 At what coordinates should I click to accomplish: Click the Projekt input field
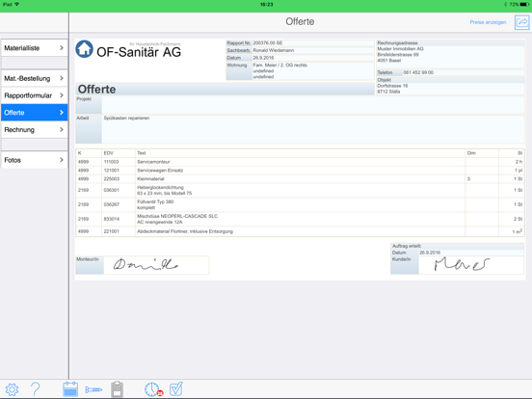click(x=313, y=105)
